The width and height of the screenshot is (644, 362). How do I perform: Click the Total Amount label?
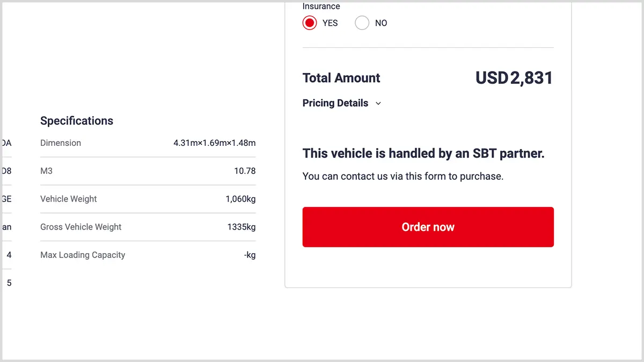point(341,78)
